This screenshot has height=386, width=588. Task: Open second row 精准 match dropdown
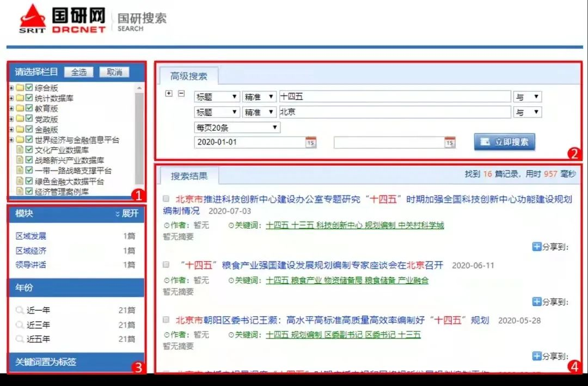[x=259, y=112]
